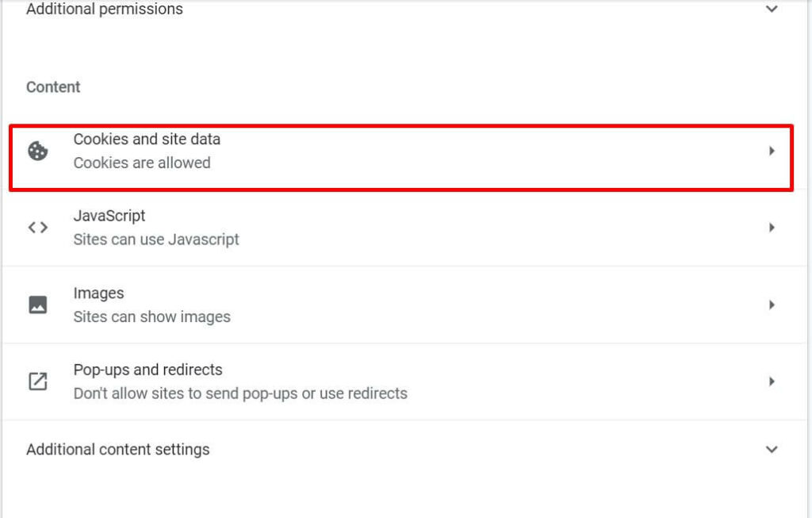The width and height of the screenshot is (812, 518).
Task: Click the Images settings row
Action: pos(396,305)
